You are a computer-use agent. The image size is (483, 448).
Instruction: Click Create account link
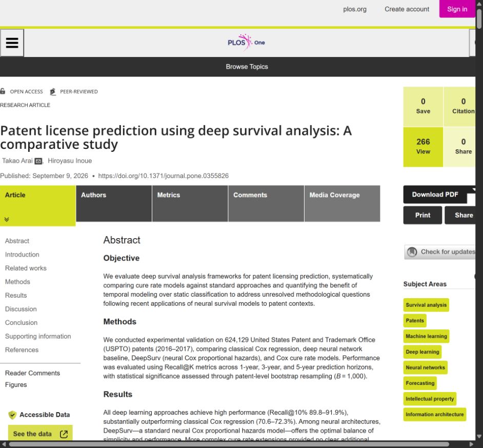[x=407, y=9]
